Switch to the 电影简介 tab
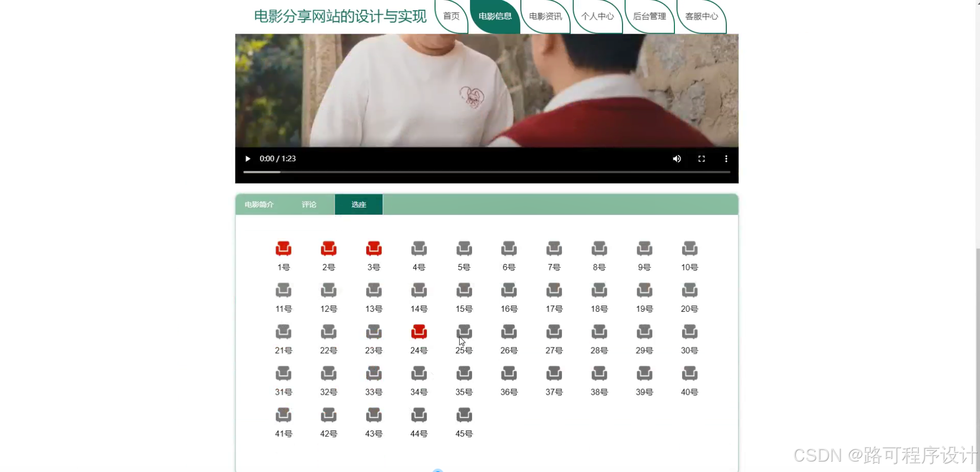 (259, 204)
